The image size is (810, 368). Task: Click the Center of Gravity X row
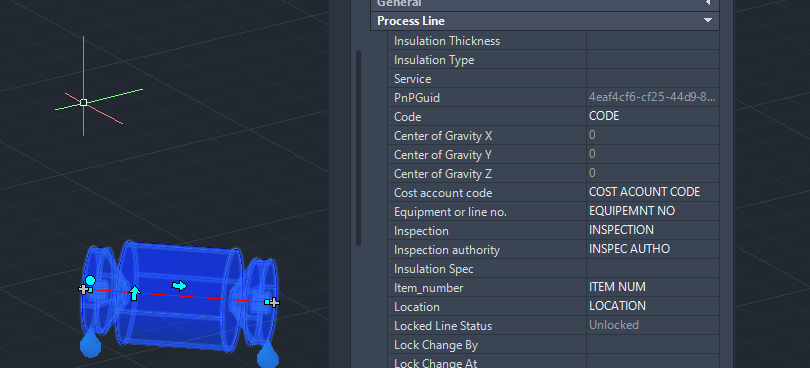[553, 136]
